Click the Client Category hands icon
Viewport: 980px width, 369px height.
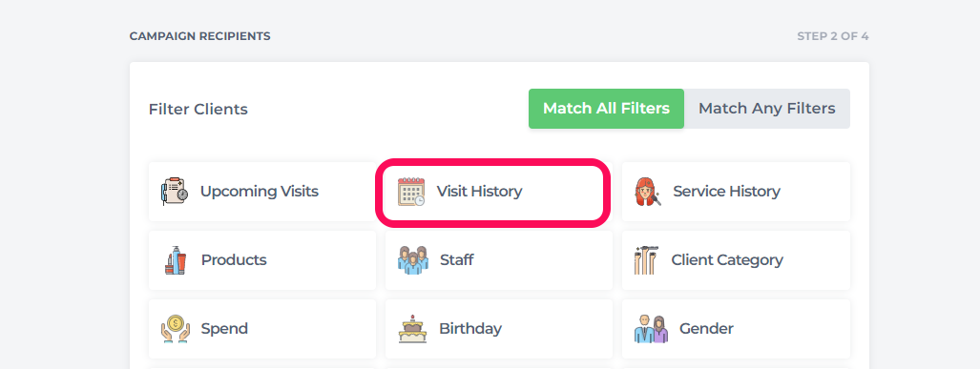pyautogui.click(x=646, y=260)
